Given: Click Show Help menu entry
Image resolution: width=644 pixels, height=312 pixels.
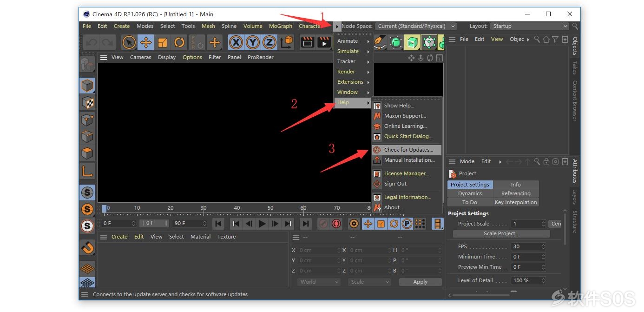Looking at the screenshot, I should pos(407,106).
